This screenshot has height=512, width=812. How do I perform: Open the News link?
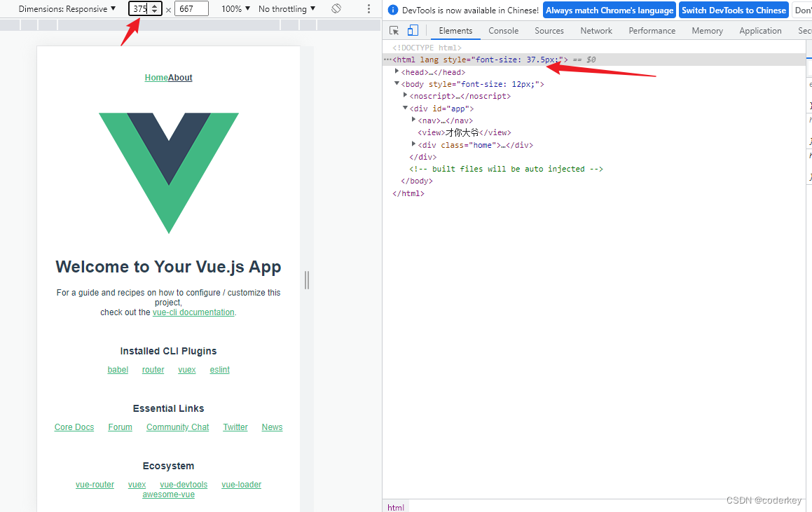click(272, 427)
